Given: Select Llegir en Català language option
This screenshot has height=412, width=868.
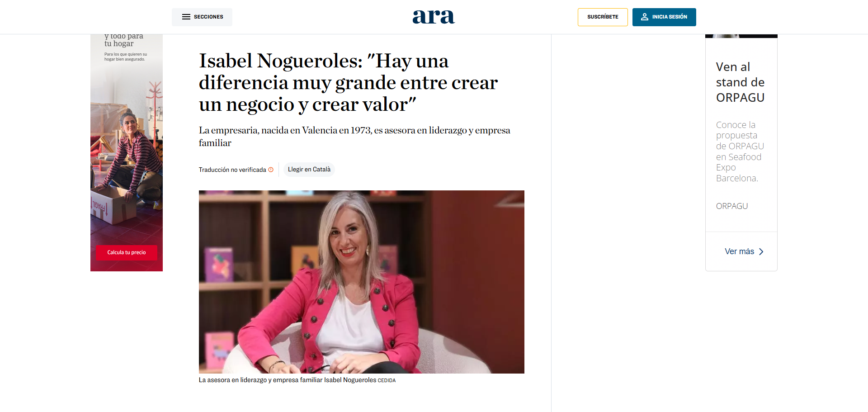Looking at the screenshot, I should (x=309, y=170).
